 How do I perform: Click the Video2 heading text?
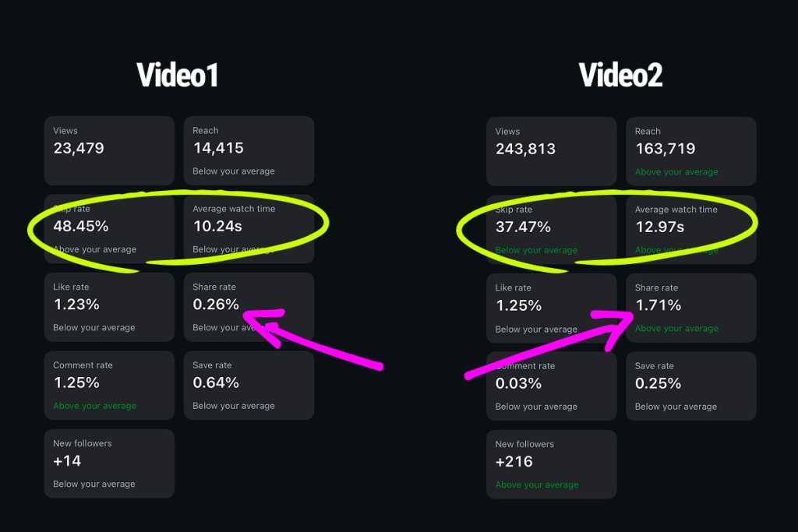(x=621, y=76)
